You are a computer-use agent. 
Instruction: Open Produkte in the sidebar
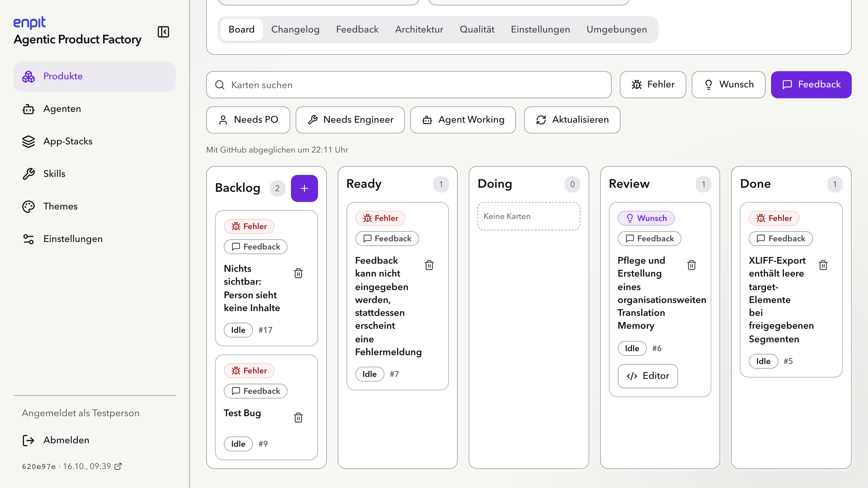pyautogui.click(x=95, y=76)
